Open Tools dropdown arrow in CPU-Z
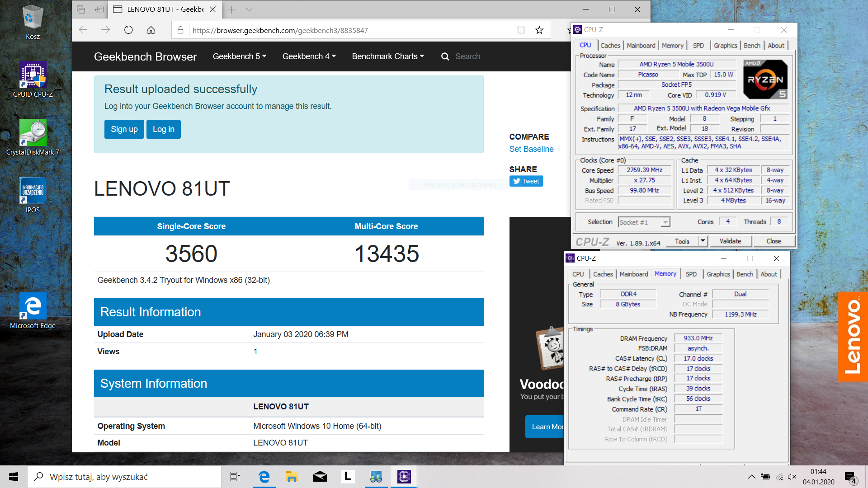 click(703, 241)
